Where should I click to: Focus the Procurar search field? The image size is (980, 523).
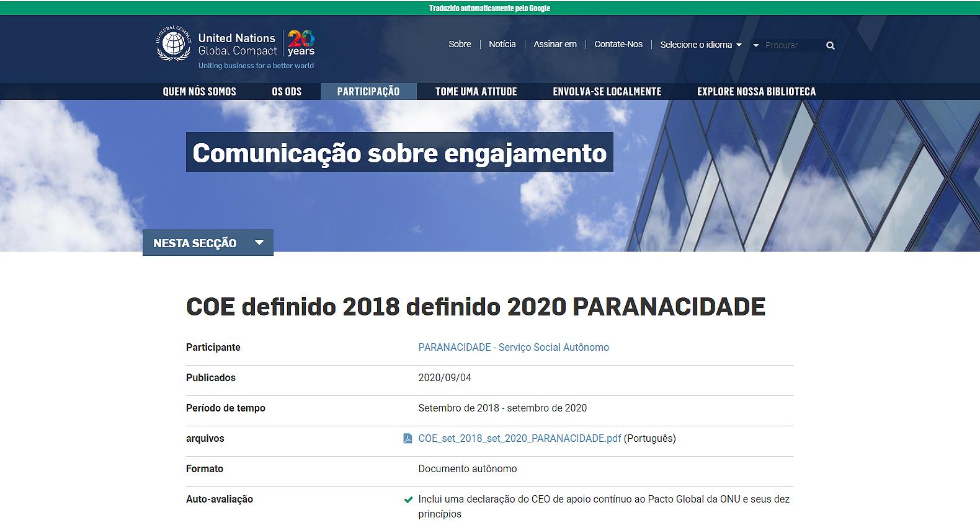pos(791,45)
